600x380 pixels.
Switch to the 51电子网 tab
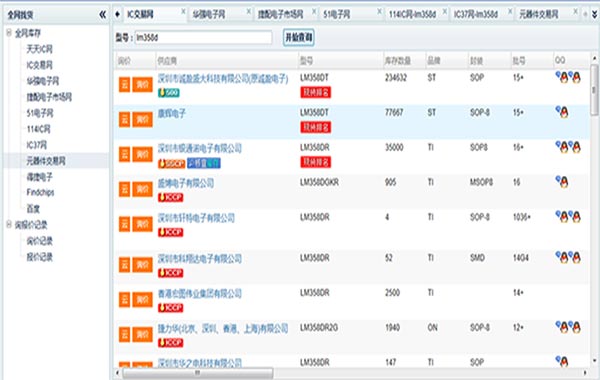(x=336, y=15)
